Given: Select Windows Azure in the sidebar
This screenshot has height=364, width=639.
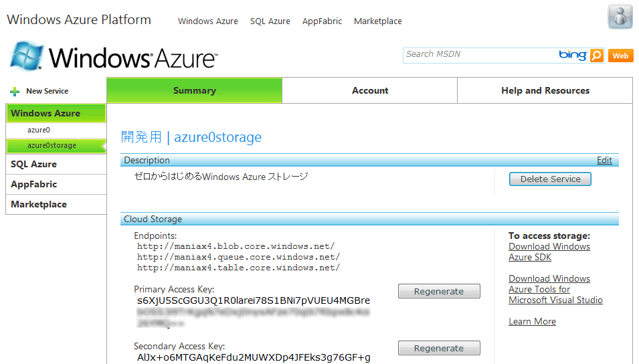Looking at the screenshot, I should (x=56, y=113).
